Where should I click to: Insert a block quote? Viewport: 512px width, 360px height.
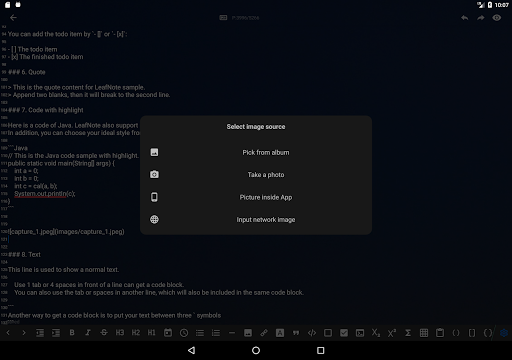[296, 333]
